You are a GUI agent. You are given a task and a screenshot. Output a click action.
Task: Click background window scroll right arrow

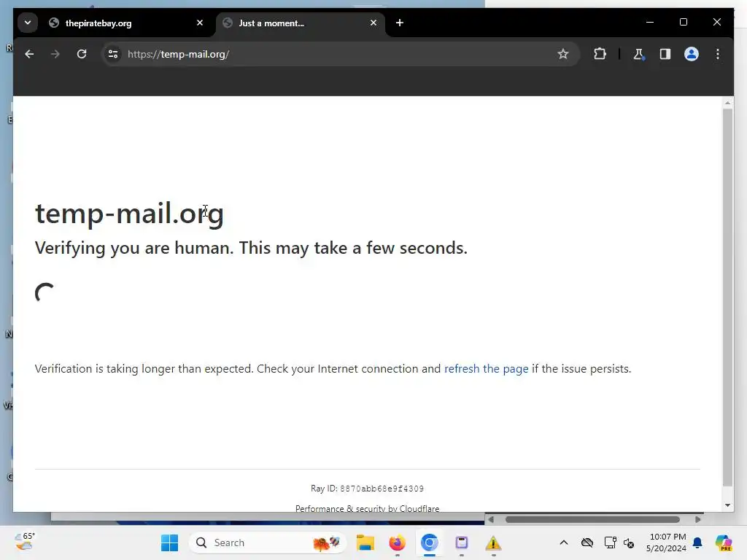click(x=698, y=519)
